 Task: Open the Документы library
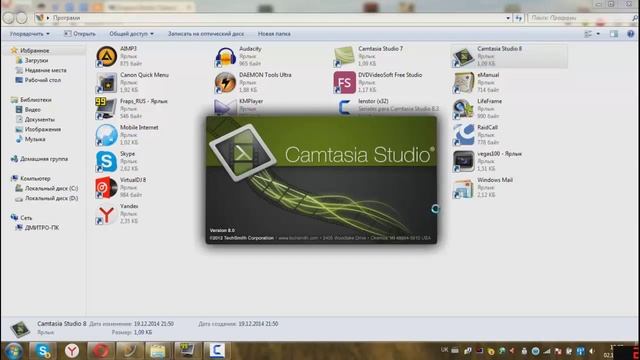click(x=39, y=119)
